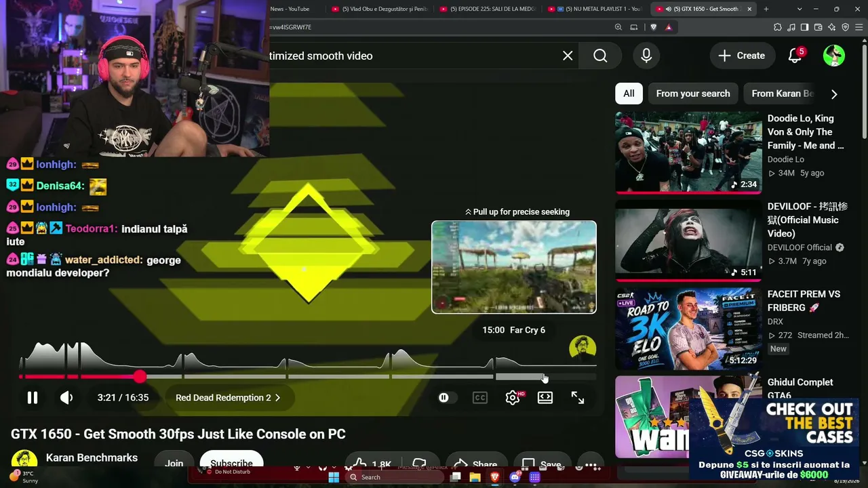Image resolution: width=868 pixels, height=488 pixels.
Task: Open Discord from the taskbar
Action: click(515, 477)
